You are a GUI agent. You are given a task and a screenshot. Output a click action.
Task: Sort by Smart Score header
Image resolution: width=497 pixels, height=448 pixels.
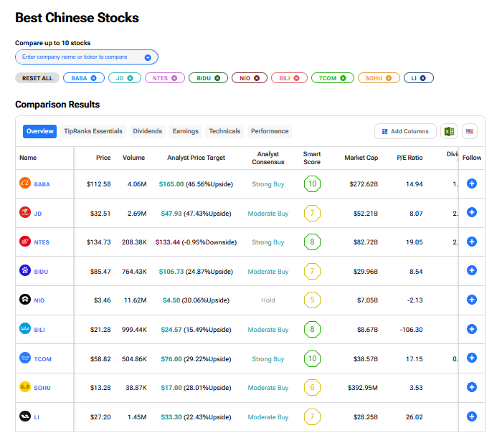(x=312, y=158)
